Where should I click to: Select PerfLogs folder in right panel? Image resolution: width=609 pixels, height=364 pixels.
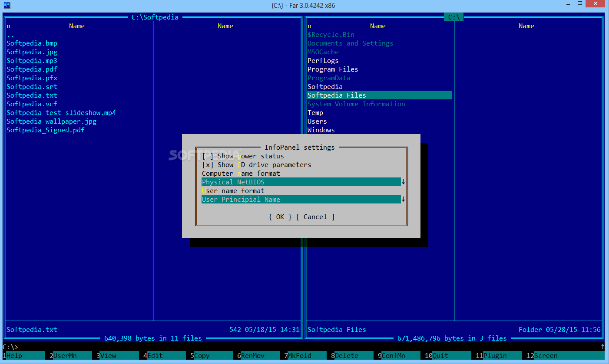[323, 61]
